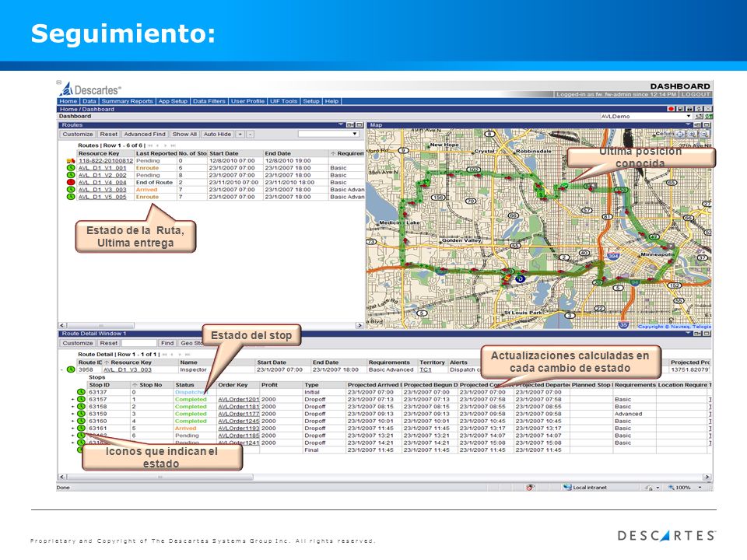Open the Routes panel menu arrow

341,124
